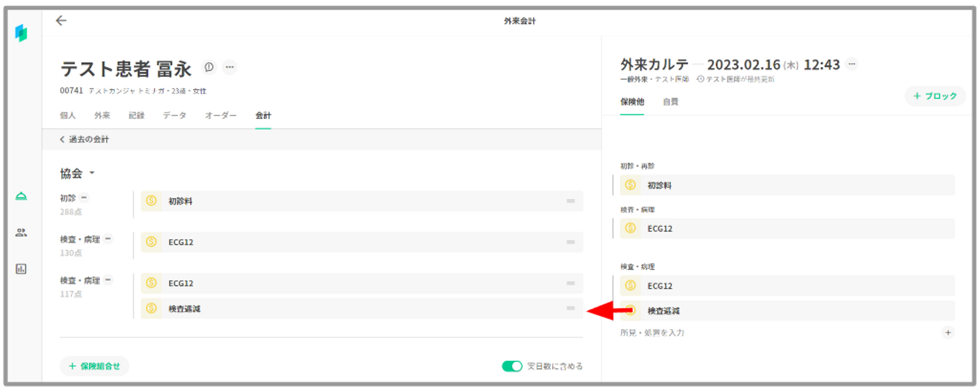
Task: Click the handle icon at the end of the 初診料 accounting row
Action: (x=570, y=201)
